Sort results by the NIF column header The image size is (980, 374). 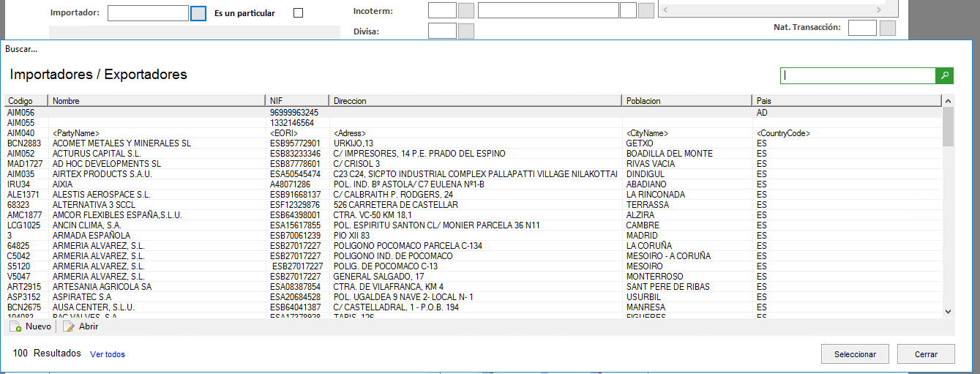tap(297, 101)
